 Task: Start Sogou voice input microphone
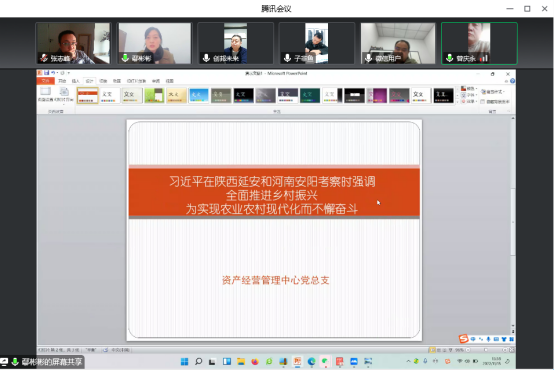pyautogui.click(x=488, y=339)
